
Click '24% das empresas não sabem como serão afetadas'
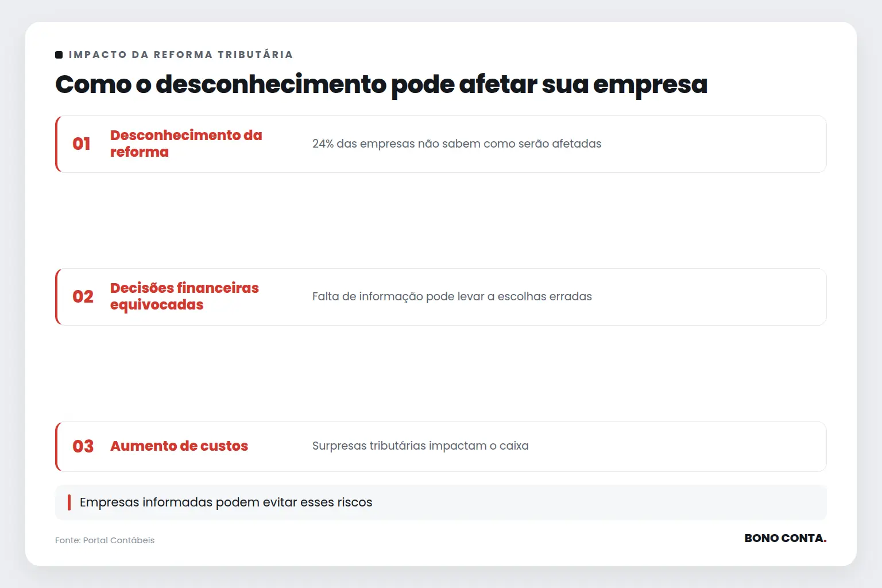(x=457, y=144)
